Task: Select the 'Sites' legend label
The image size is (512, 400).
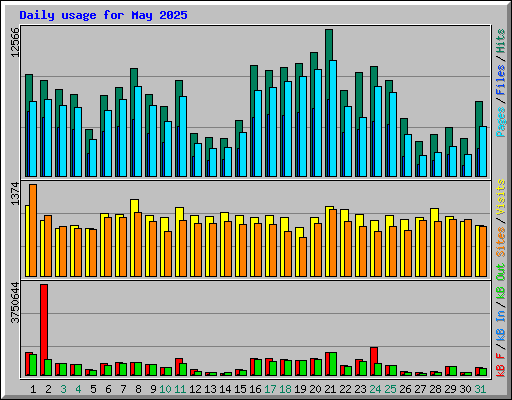Action: pyautogui.click(x=501, y=242)
